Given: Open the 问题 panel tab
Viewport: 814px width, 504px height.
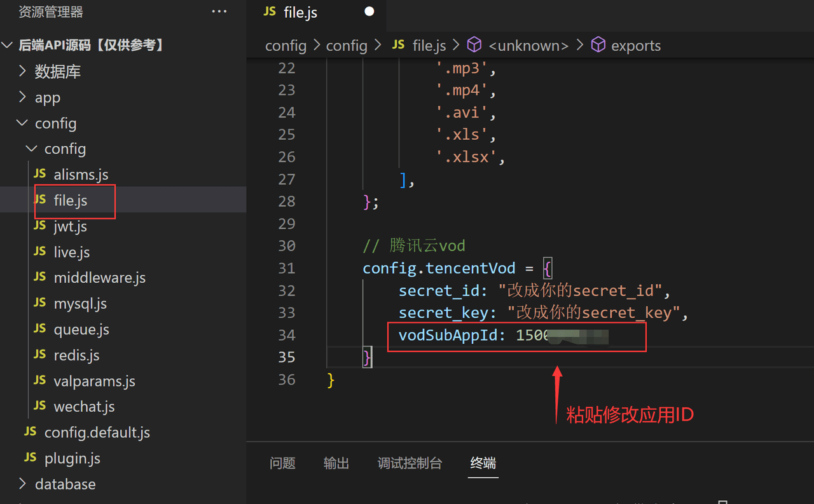Looking at the screenshot, I should tap(282, 463).
